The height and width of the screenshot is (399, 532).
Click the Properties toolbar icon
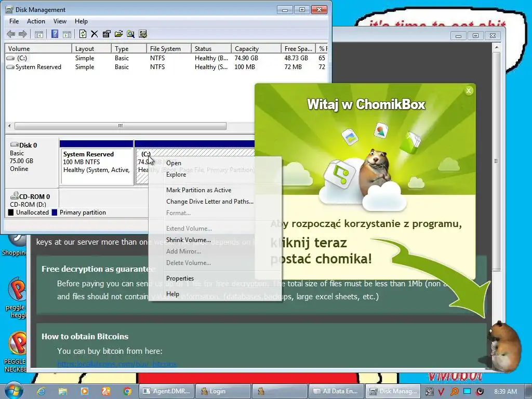[107, 34]
